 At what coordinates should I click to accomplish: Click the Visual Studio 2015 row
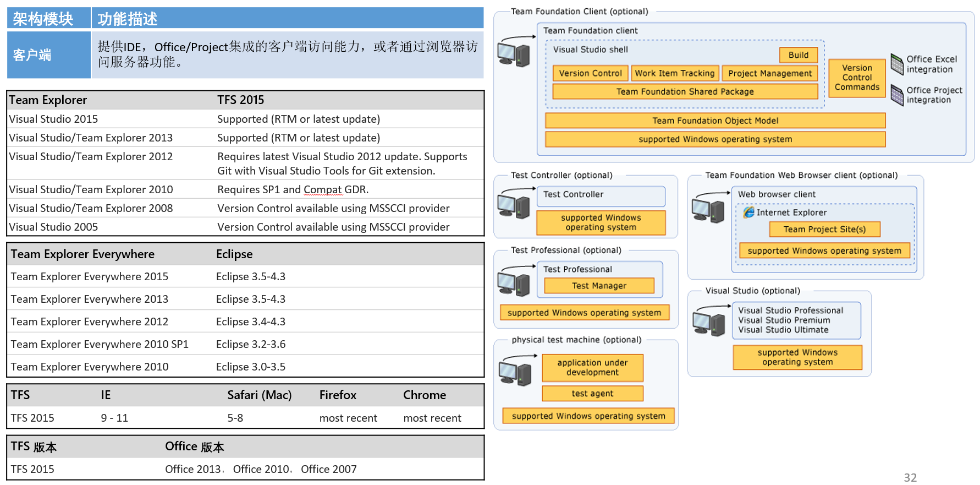245,119
